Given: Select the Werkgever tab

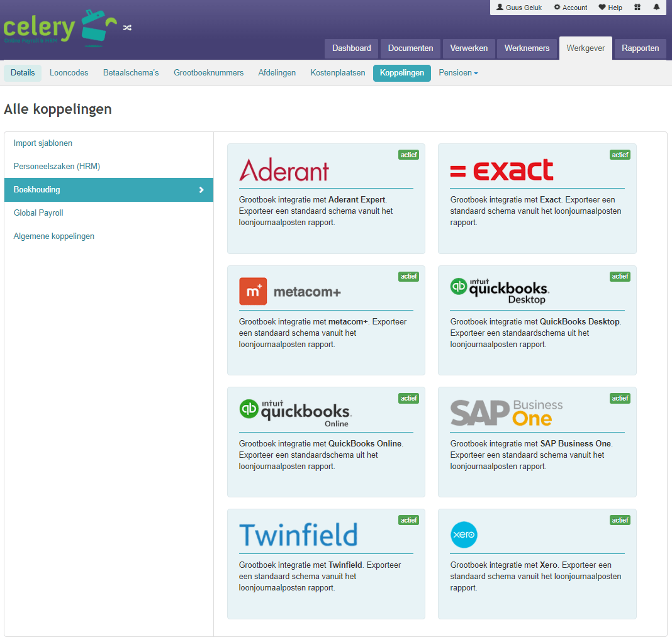Looking at the screenshot, I should click(585, 48).
